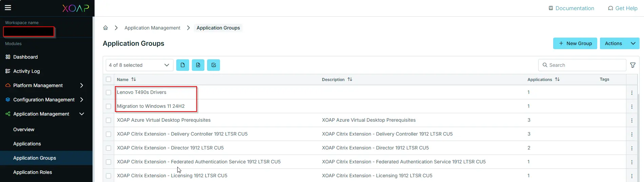Click the second blue file export icon
644x182 pixels.
coord(198,65)
